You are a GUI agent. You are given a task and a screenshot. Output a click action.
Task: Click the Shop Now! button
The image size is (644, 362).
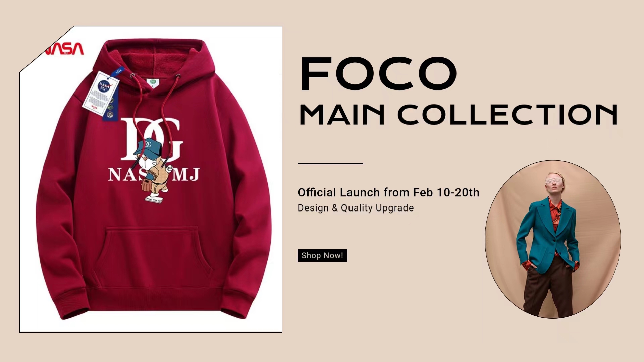[322, 255]
